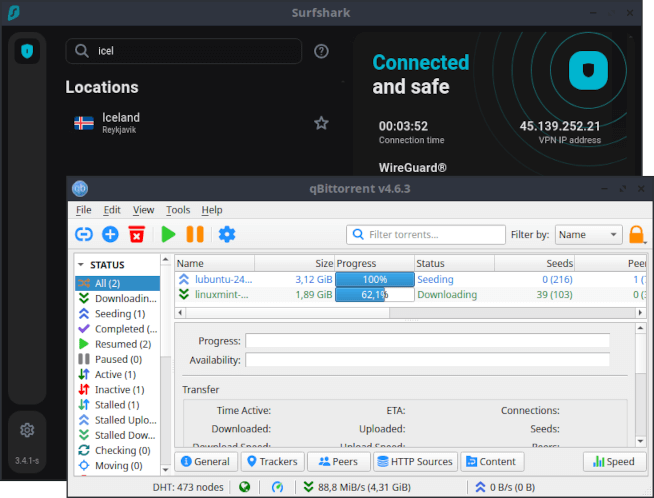Click the VPN IP address 45.139.252.21
The height and width of the screenshot is (498, 654).
pyautogui.click(x=560, y=126)
